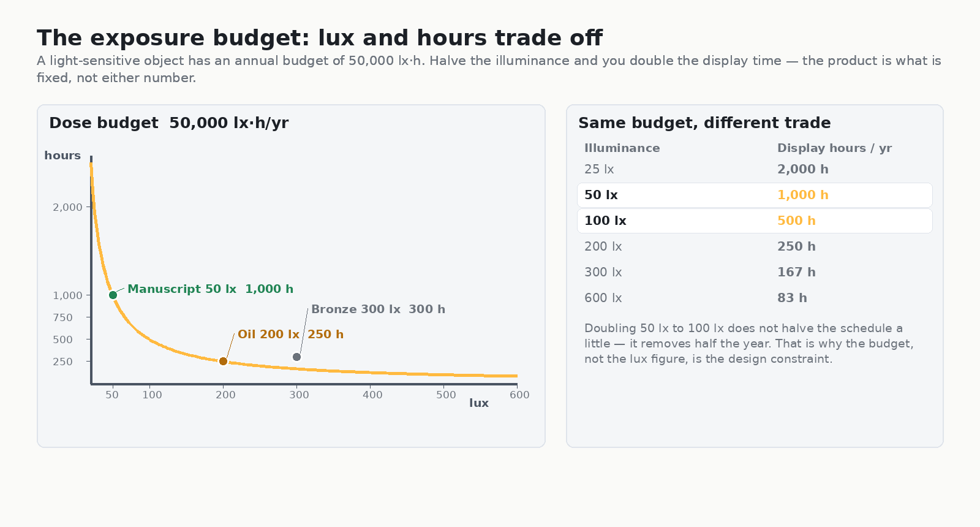This screenshot has height=527, width=980.
Task: Click the 'Doubling 50 lx to 100 lx' explanatory note
Action: pyautogui.click(x=749, y=344)
